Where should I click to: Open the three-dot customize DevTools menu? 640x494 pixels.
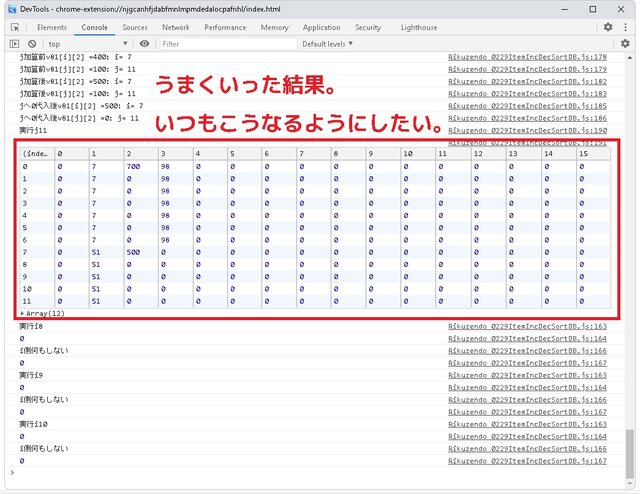625,27
